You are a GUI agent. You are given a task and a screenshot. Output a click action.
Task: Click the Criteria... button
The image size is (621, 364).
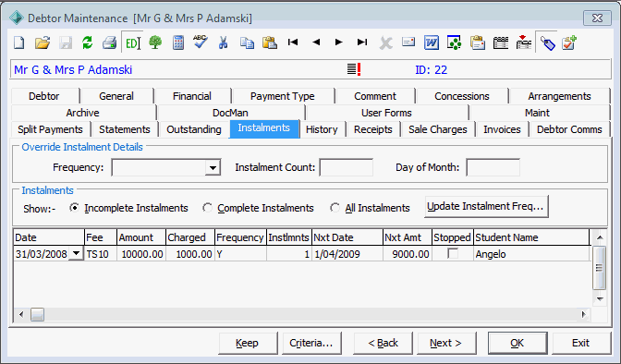click(x=311, y=343)
